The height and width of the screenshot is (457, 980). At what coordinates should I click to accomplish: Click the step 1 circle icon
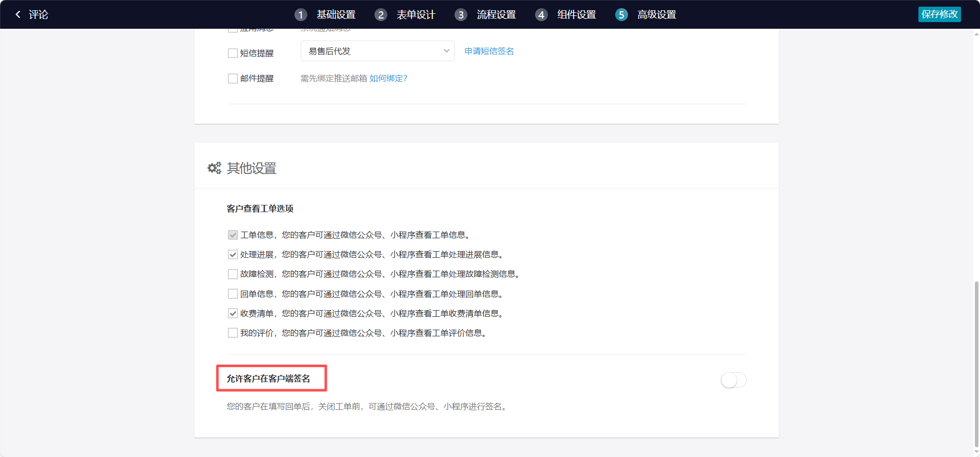301,15
